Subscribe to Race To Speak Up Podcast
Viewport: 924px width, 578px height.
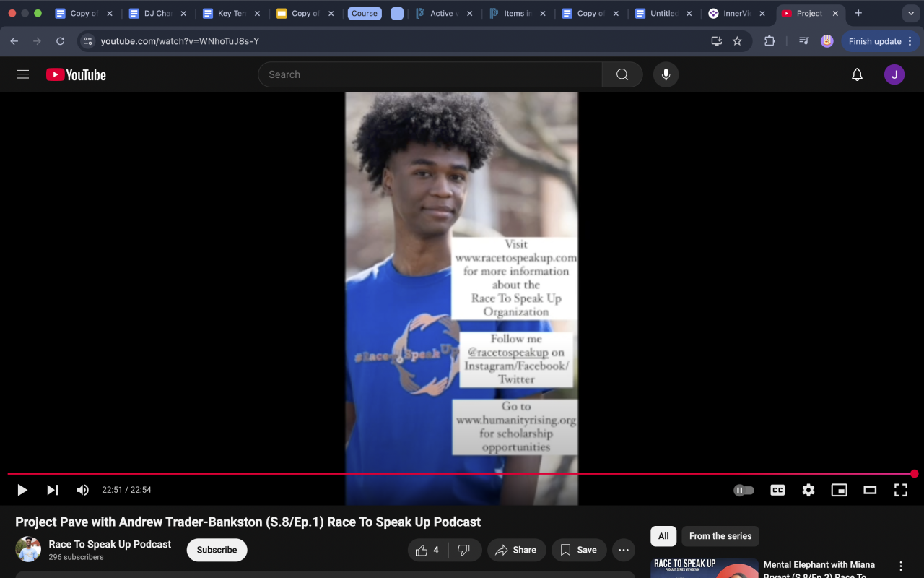point(217,550)
